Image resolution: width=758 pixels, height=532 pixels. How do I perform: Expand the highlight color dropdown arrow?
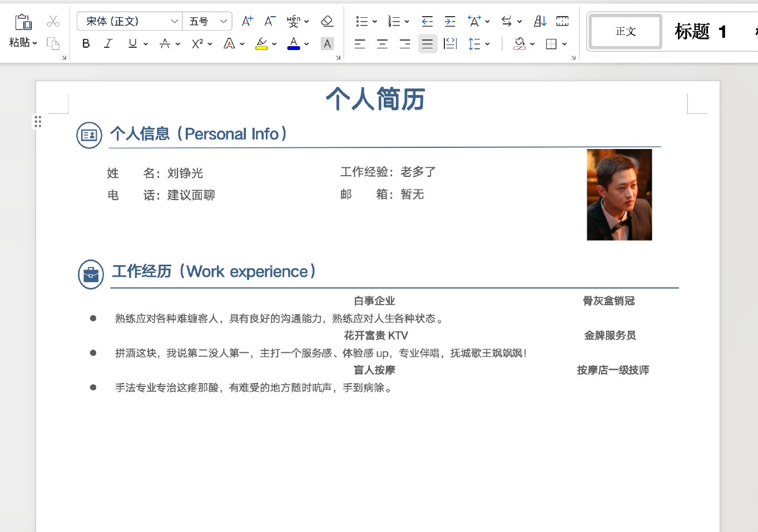[x=274, y=43]
